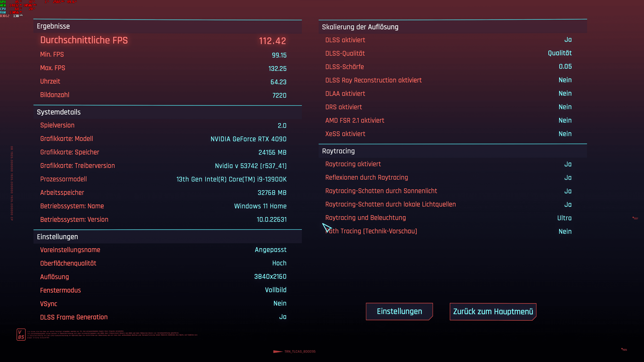This screenshot has width=644, height=362.
Task: Click the Path Tracing Nein value
Action: point(565,231)
